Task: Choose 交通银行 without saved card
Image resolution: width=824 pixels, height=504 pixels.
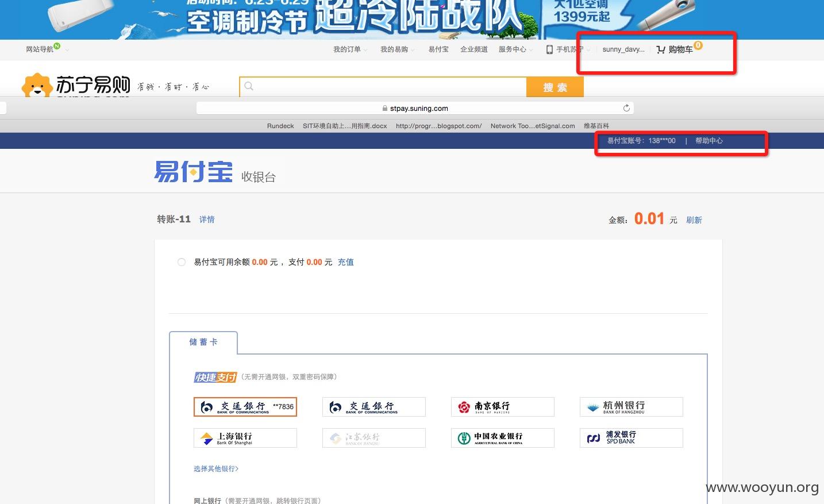Action: click(374, 407)
